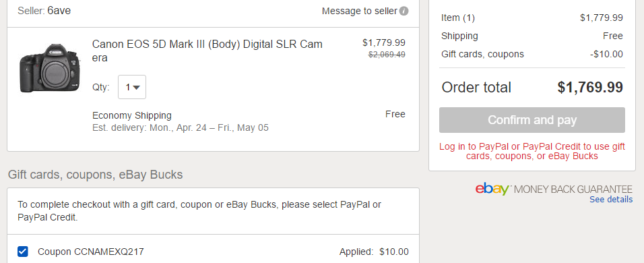Click the MONEY BACK GUARANTEE text
Viewport: 644px width, 263px height.
click(573, 189)
